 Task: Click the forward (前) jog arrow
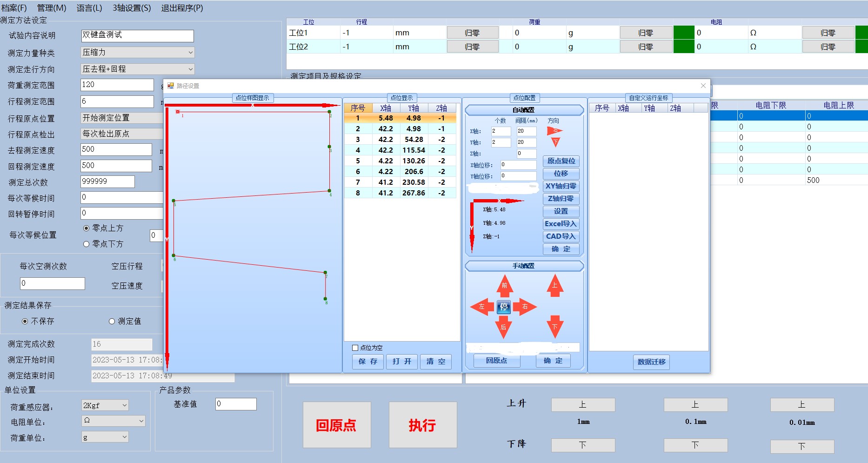(x=504, y=286)
